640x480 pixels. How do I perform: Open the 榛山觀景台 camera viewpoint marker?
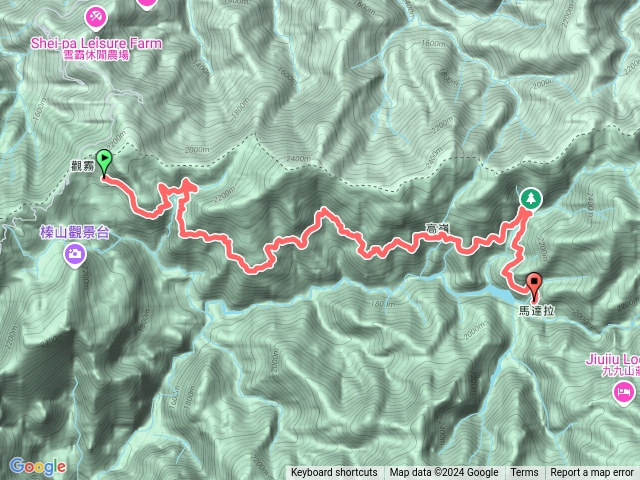click(75, 255)
